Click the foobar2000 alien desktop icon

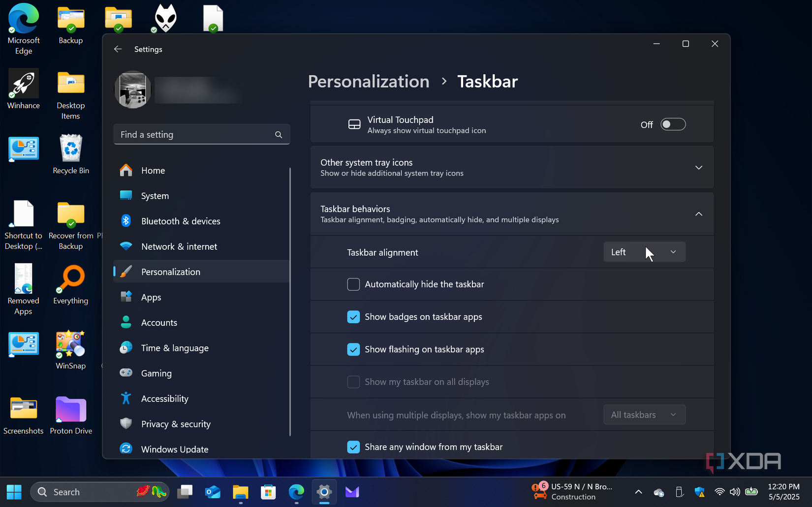point(165,19)
